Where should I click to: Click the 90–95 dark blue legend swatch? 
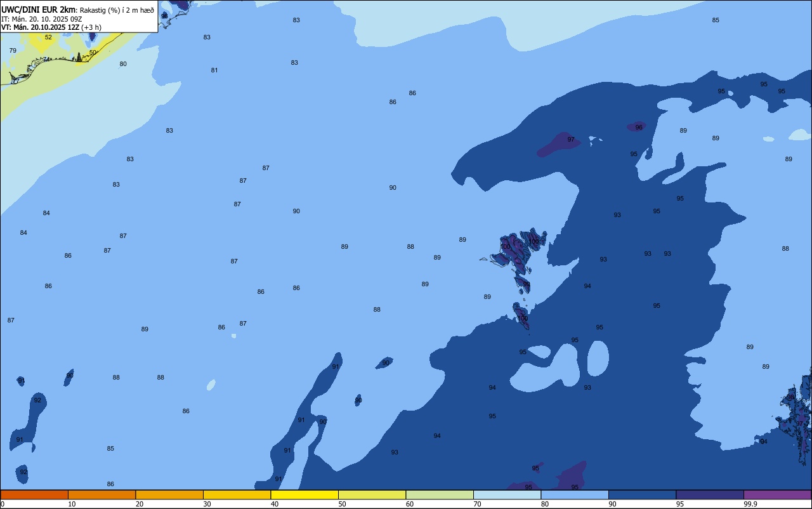[x=642, y=494]
